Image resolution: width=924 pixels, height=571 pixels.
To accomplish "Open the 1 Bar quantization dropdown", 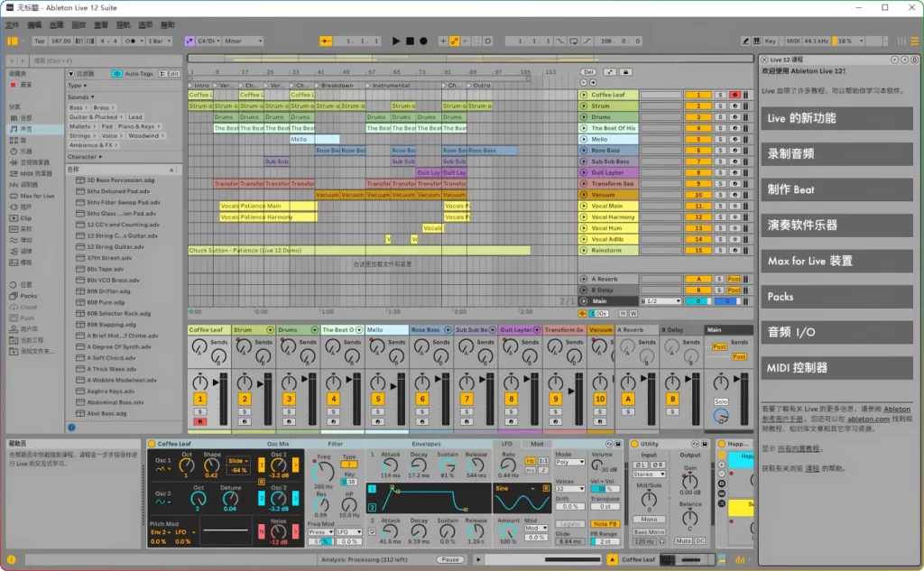I will pos(159,40).
